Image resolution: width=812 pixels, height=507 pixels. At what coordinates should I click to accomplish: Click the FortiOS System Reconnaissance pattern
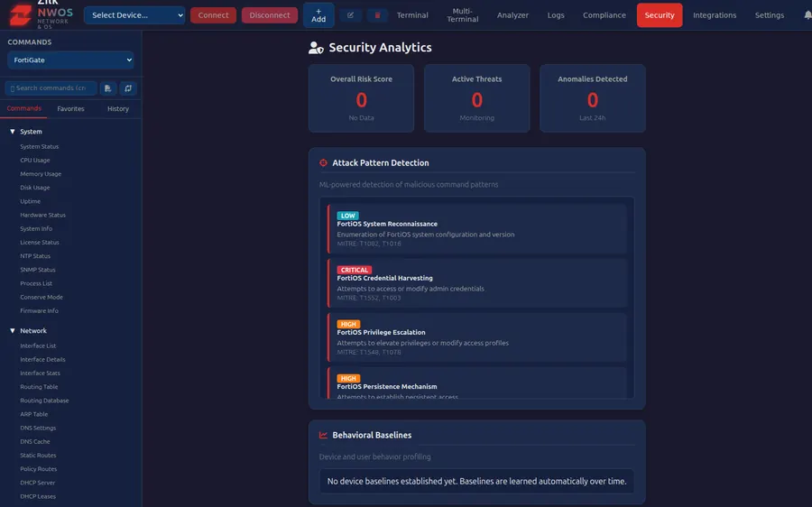click(x=477, y=229)
